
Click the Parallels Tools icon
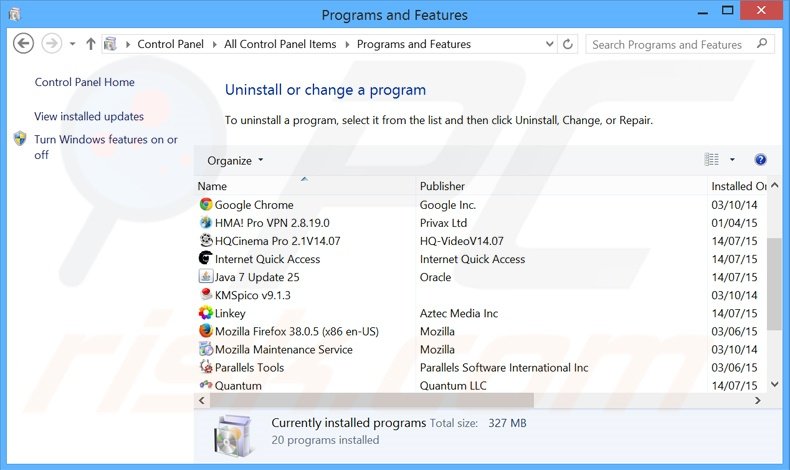click(x=206, y=367)
